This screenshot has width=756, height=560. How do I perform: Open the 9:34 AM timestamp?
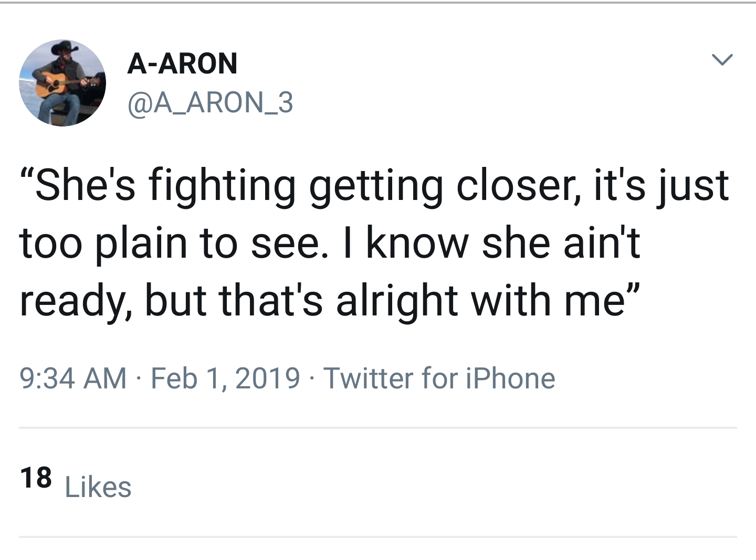click(73, 378)
